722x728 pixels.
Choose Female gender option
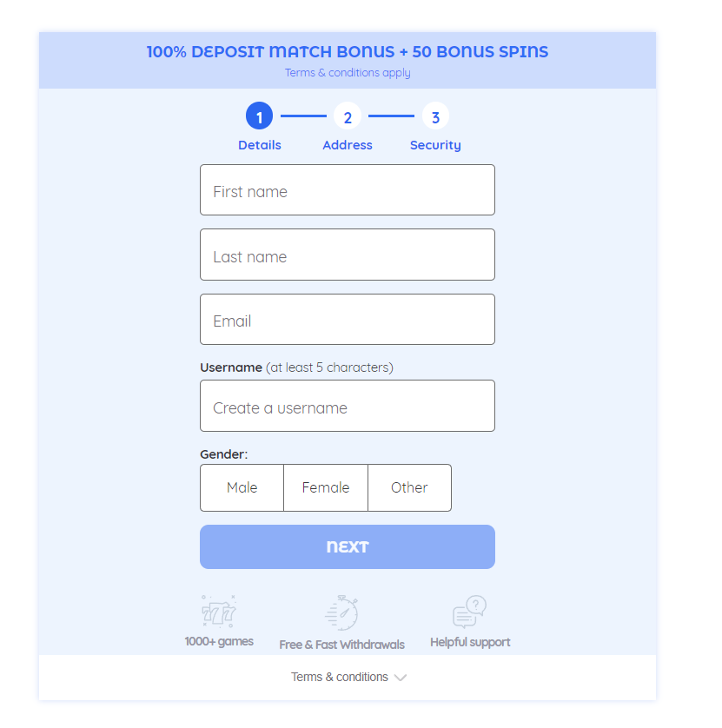coord(326,487)
